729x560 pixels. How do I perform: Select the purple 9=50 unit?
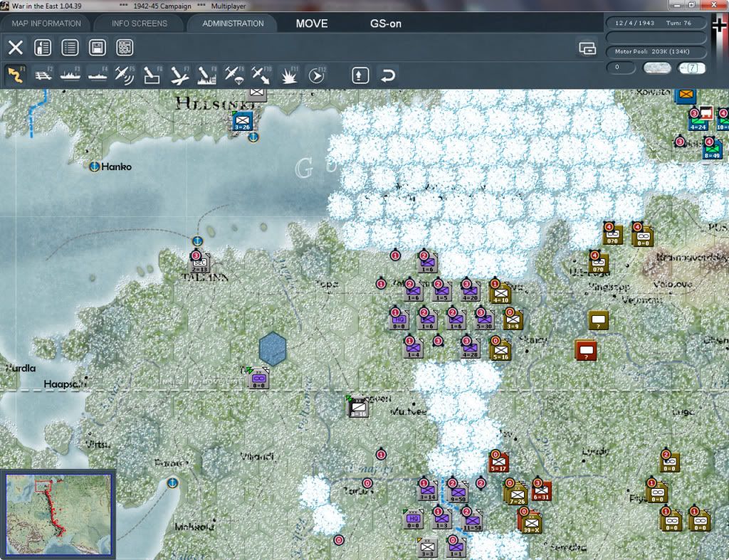point(458,492)
